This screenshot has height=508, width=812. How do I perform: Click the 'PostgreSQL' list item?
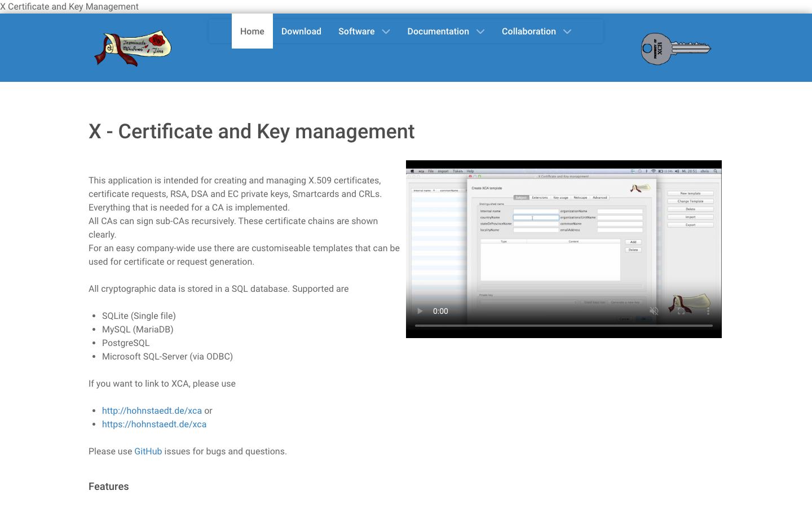126,343
